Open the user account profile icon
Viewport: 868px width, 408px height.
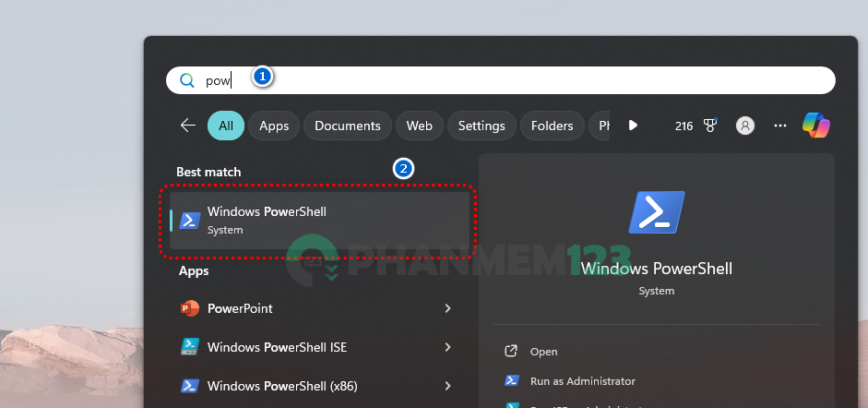click(x=745, y=126)
